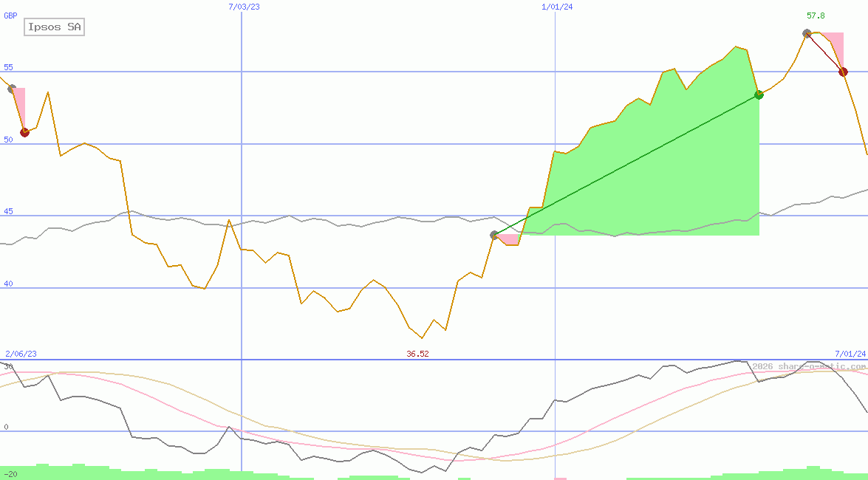
Task: Click the 57.8 high price label
Action: pos(816,16)
